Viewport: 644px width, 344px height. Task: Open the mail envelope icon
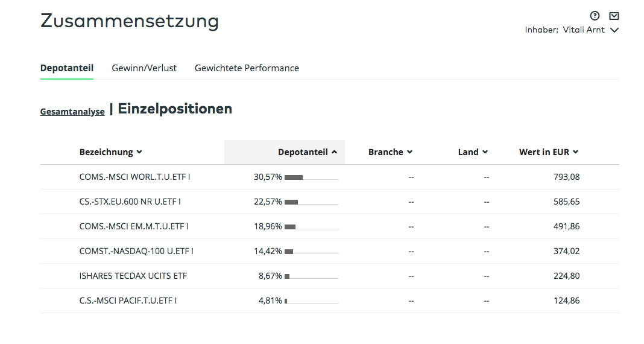pyautogui.click(x=614, y=16)
